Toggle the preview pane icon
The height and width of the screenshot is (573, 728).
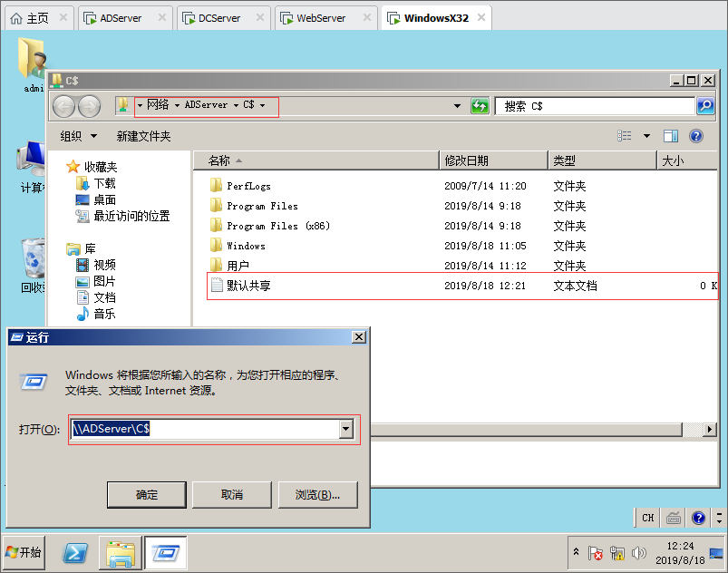[670, 136]
